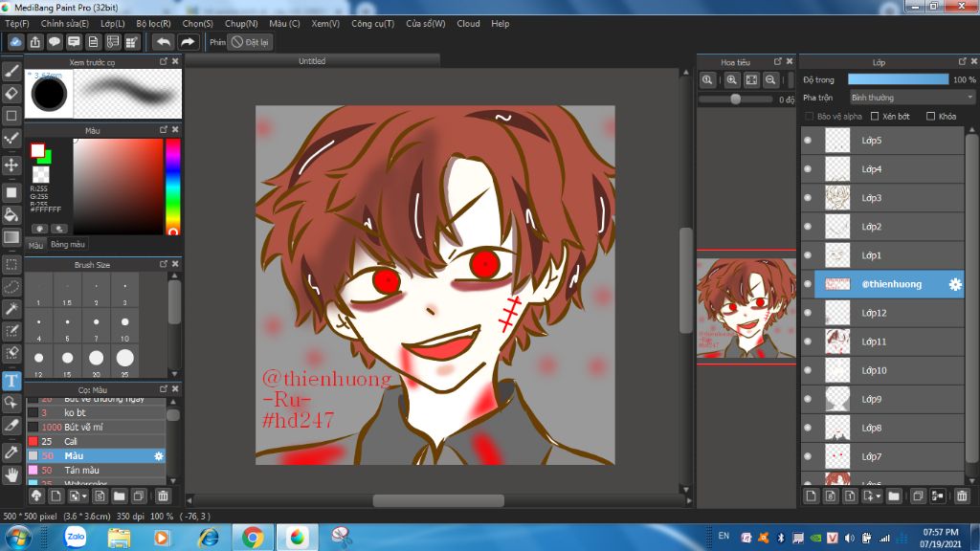The width and height of the screenshot is (980, 551).
Task: Open the Pha trộn blend mode dropdown
Action: pos(912,98)
